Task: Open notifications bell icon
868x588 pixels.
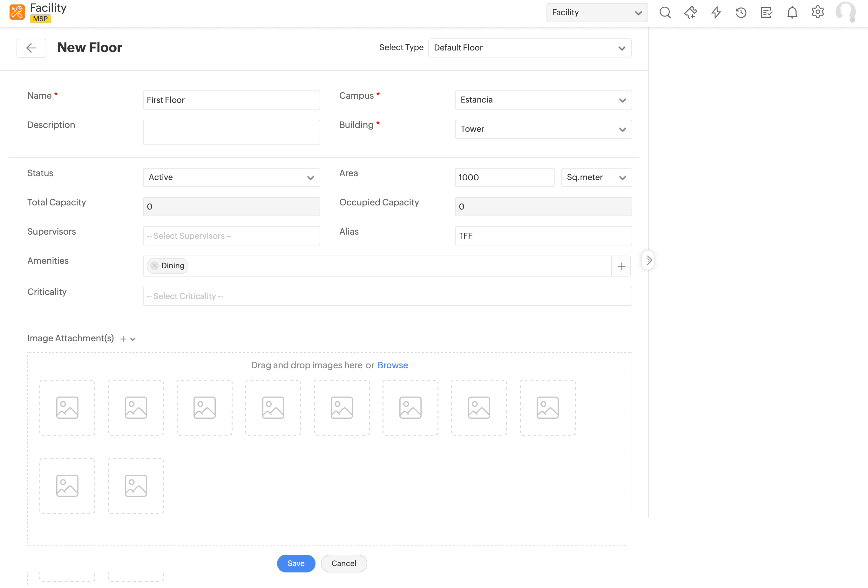Action: point(792,13)
